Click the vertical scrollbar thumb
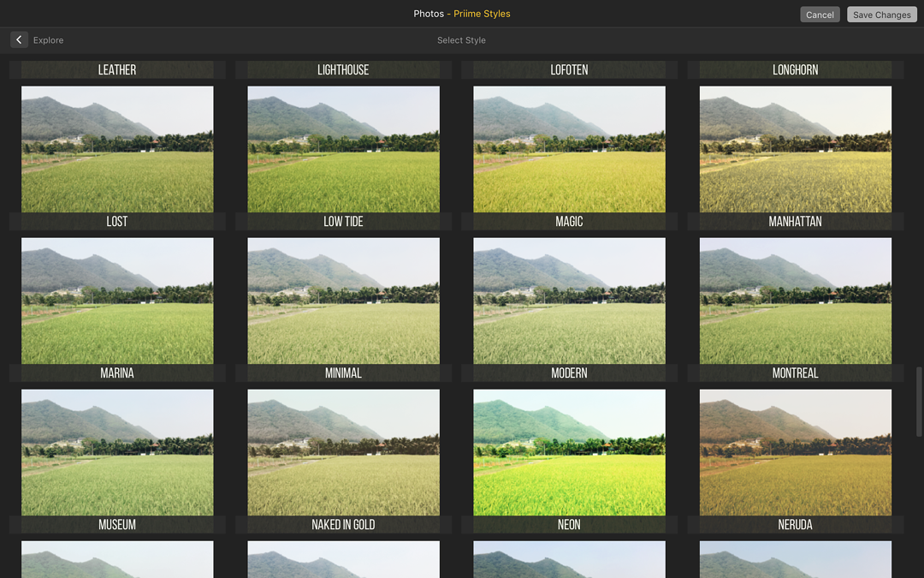 tap(918, 402)
